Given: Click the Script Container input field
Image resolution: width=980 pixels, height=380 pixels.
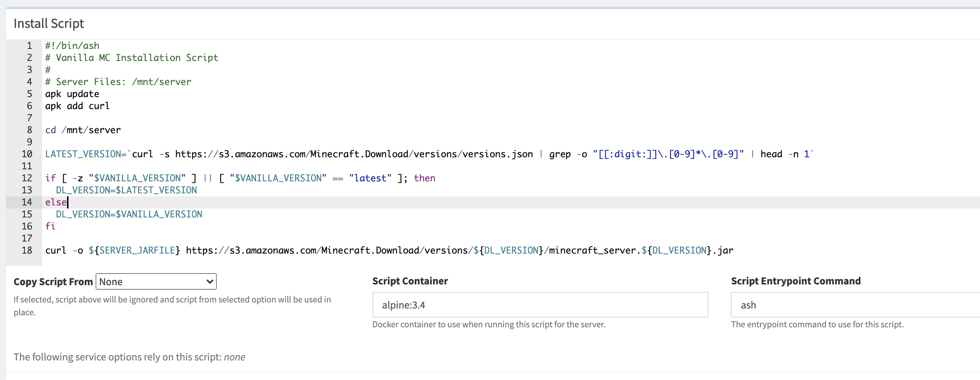Looking at the screenshot, I should (540, 305).
